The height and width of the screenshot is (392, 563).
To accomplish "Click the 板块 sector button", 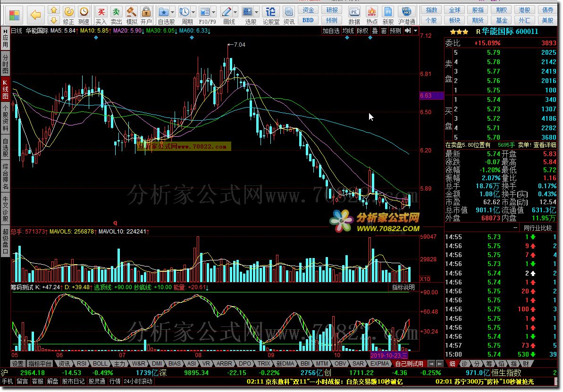I will point(454,20).
